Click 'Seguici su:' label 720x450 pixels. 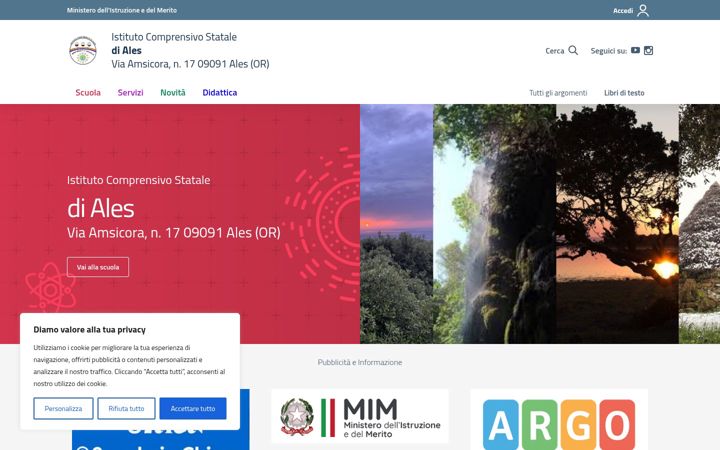608,51
